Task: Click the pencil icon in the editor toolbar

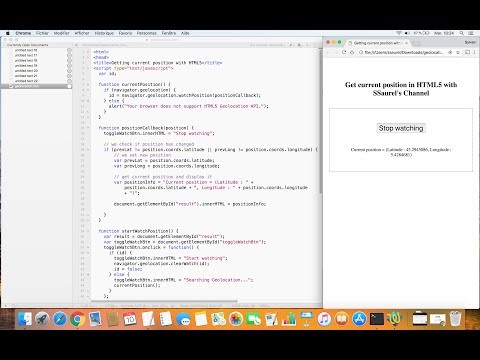Action: 291,45
